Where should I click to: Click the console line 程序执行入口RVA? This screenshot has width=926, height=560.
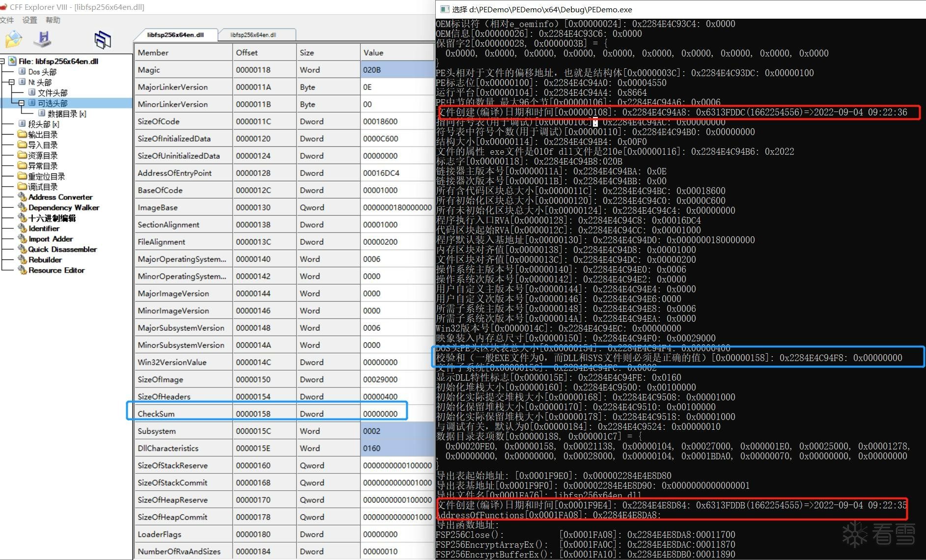coord(568,220)
